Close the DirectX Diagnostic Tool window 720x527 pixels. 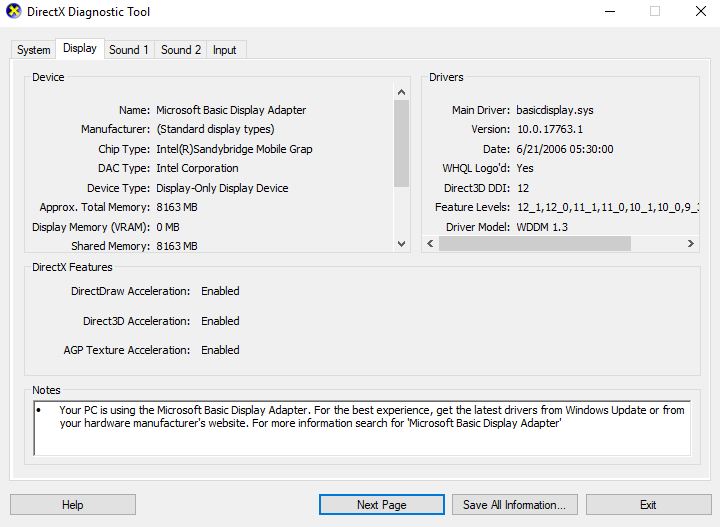pyautogui.click(x=701, y=11)
